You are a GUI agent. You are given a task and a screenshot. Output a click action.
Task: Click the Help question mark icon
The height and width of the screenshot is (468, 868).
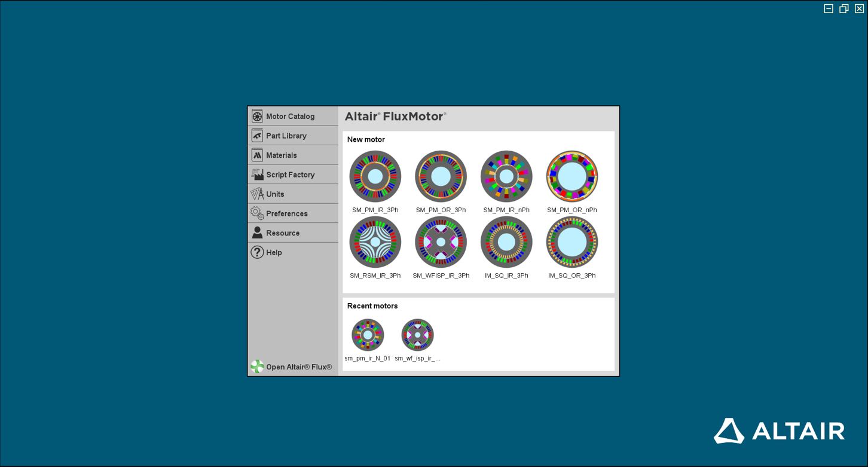257,252
